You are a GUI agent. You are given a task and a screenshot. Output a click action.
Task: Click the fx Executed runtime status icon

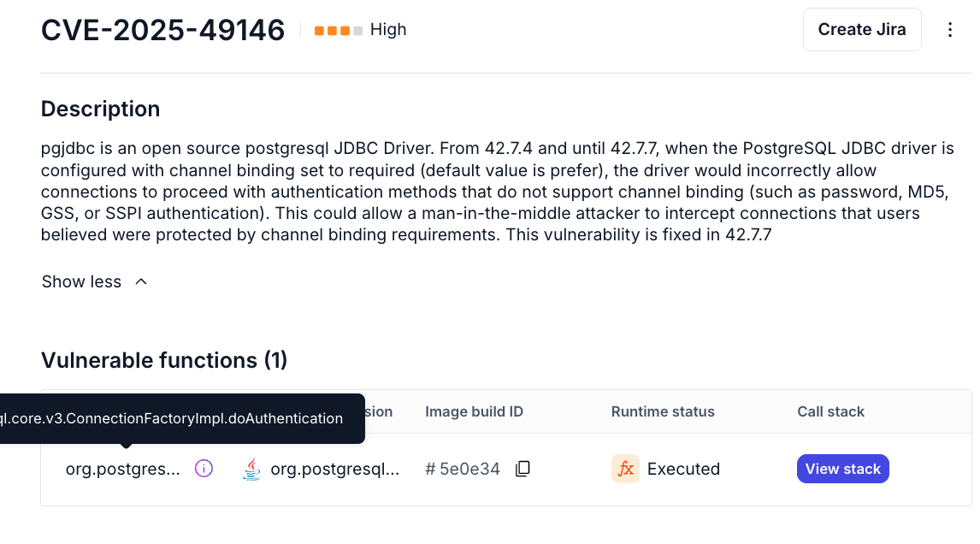[625, 469]
